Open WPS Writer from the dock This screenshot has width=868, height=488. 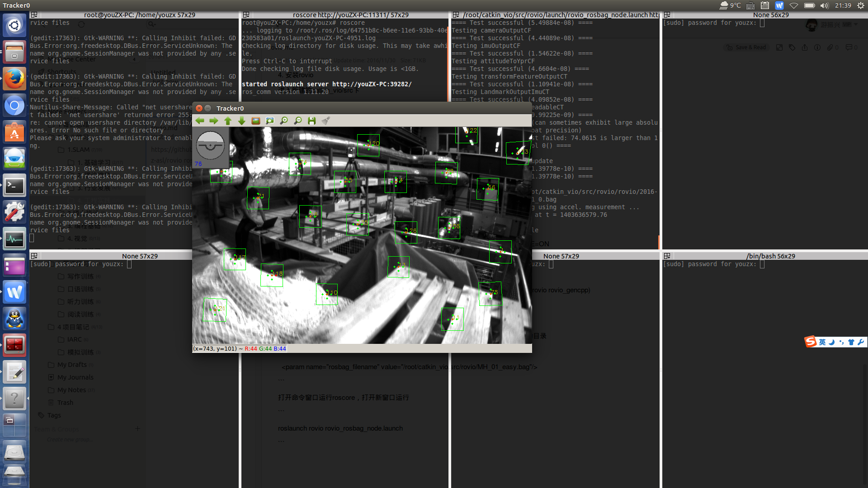point(14,292)
